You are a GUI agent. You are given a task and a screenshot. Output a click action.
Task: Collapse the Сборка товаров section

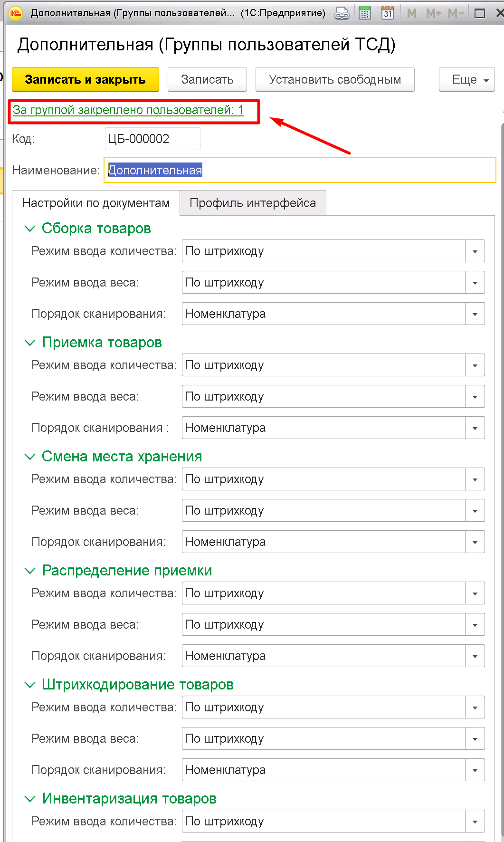(x=30, y=229)
